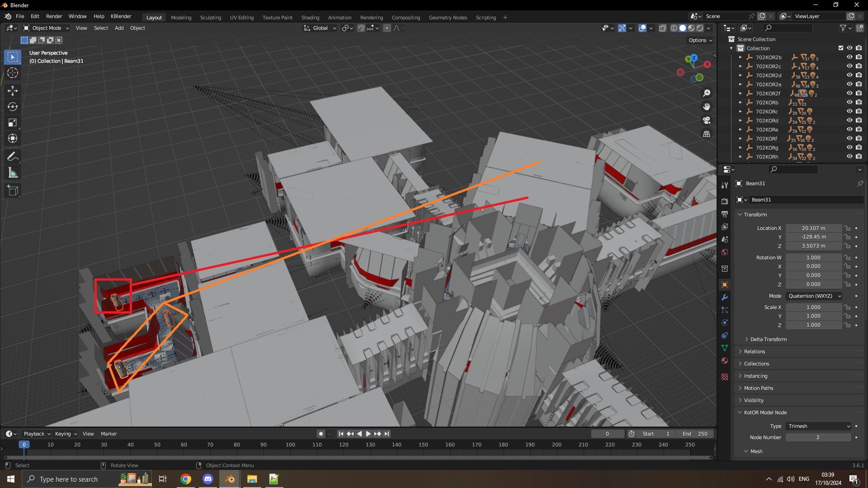This screenshot has height=488, width=868.
Task: Open the Object Data mesh tab
Action: tap(725, 348)
